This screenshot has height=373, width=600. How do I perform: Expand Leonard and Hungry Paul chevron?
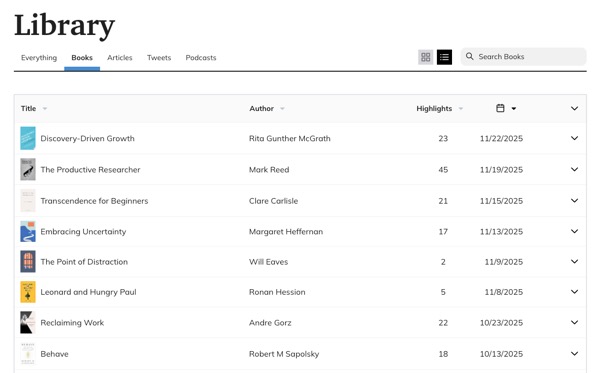pos(574,292)
